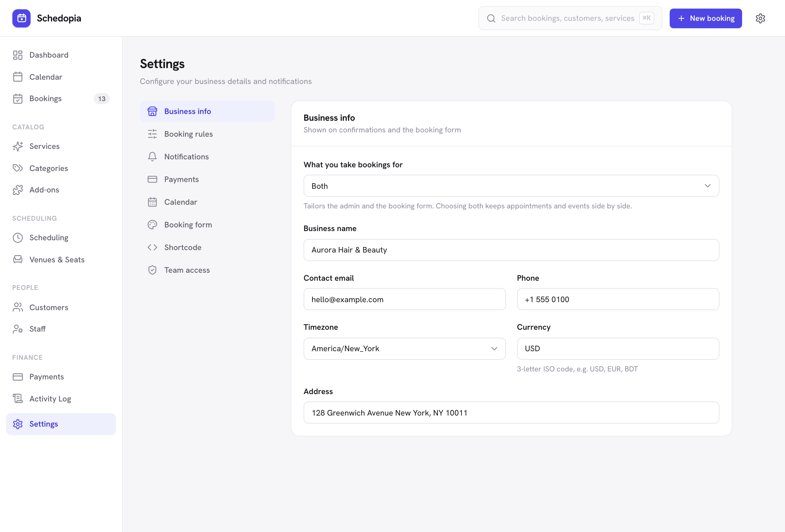The height and width of the screenshot is (532, 785).
Task: Click the ⌘K shortcut hint
Action: coord(646,18)
